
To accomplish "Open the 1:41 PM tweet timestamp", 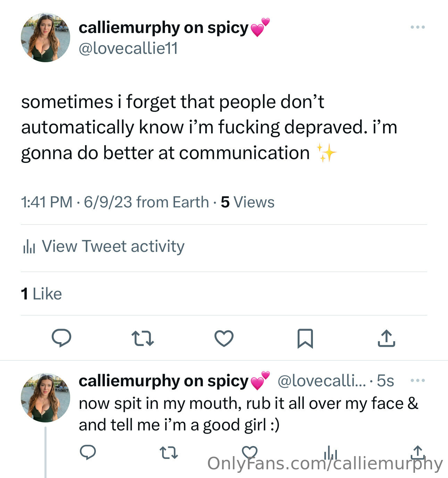I will pyautogui.click(x=47, y=202).
